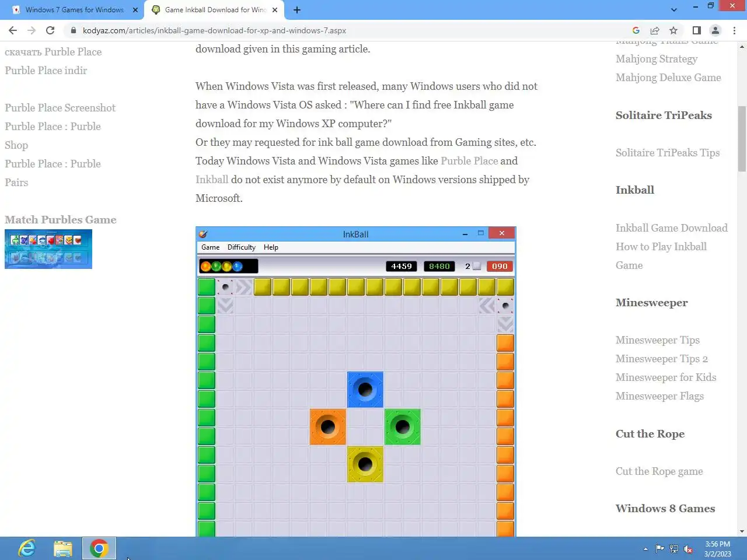Click the InkBall Help menu
Viewport: 747px width, 560px height.
coord(271,247)
